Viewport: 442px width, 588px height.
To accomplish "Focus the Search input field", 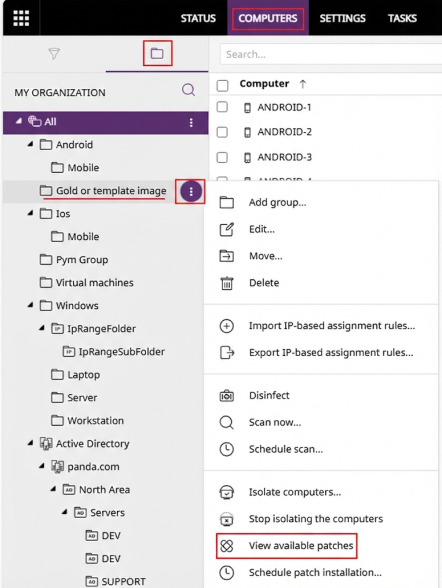I will [331, 54].
